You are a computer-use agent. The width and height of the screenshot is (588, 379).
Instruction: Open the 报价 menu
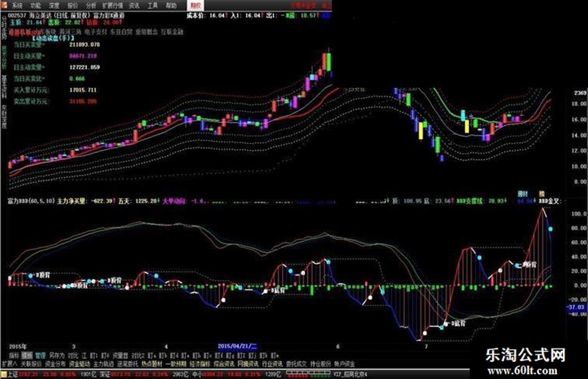pyautogui.click(x=73, y=6)
